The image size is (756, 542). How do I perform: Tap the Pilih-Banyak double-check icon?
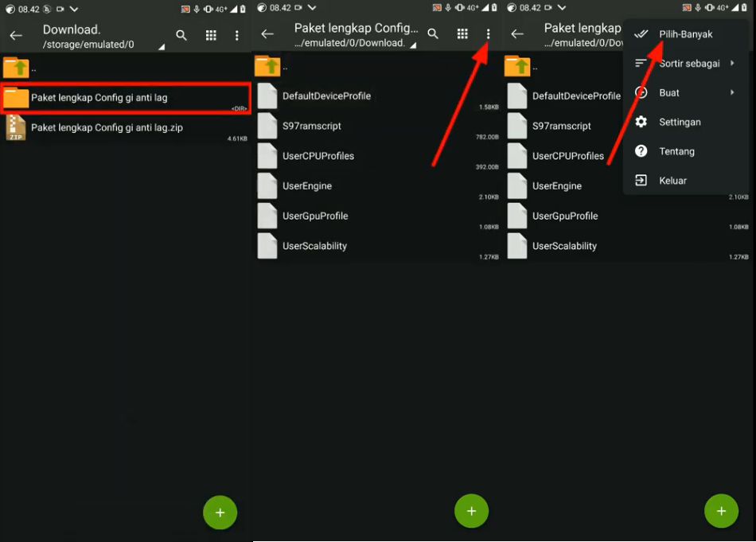tap(641, 34)
